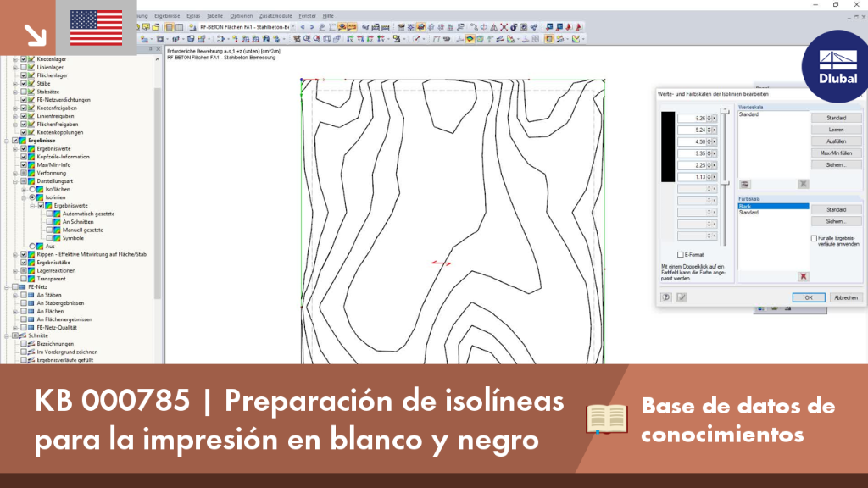Enable the E-Format checkbox
This screenshot has width=868, height=488.
681,254
